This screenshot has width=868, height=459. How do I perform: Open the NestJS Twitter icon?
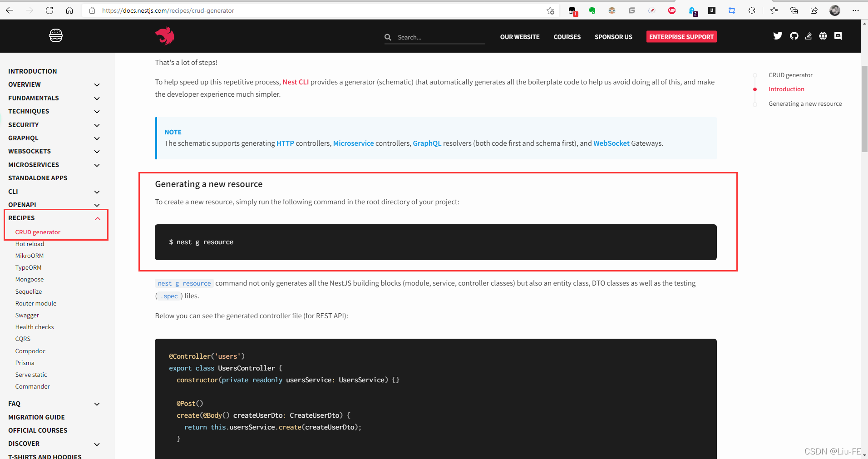778,36
